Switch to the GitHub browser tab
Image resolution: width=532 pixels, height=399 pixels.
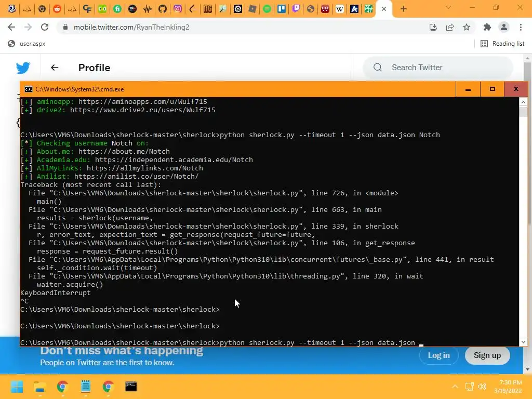[163, 9]
